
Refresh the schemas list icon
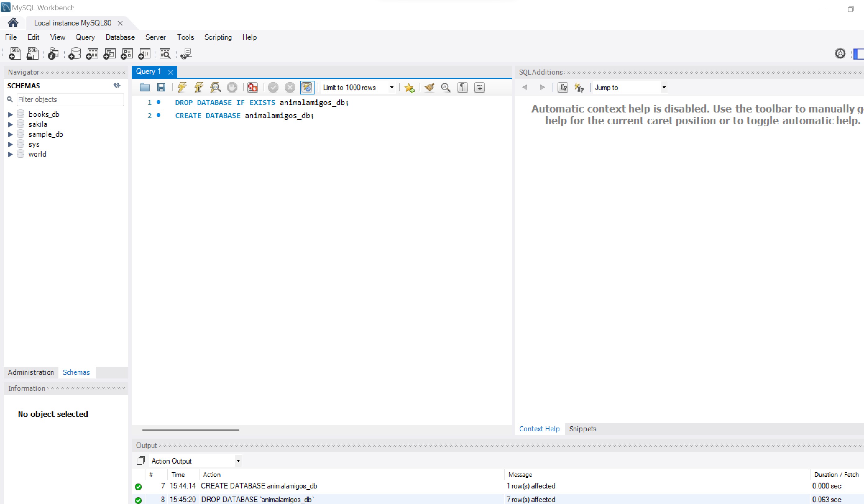click(117, 85)
